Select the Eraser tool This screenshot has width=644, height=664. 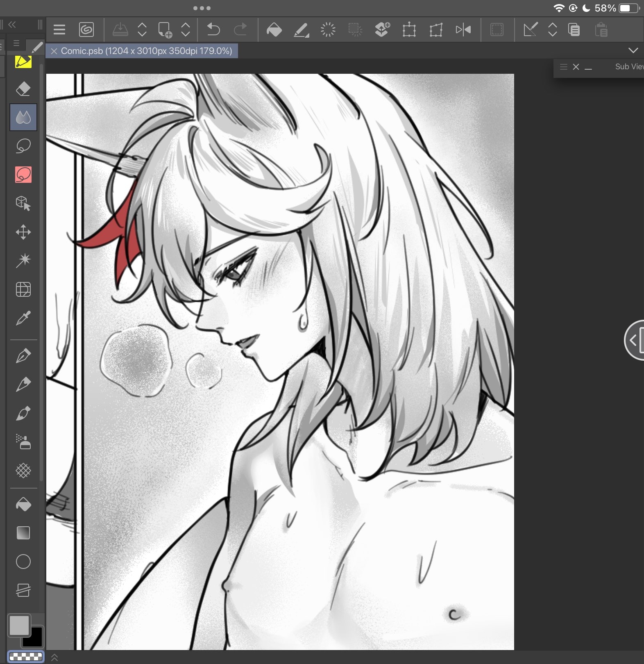pyautogui.click(x=23, y=89)
